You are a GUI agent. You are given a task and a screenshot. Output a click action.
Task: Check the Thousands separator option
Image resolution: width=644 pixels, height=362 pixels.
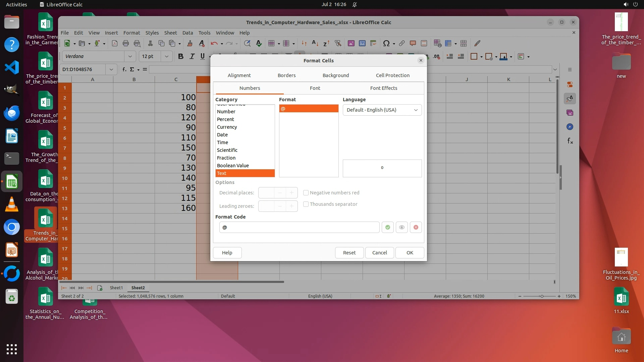306,204
